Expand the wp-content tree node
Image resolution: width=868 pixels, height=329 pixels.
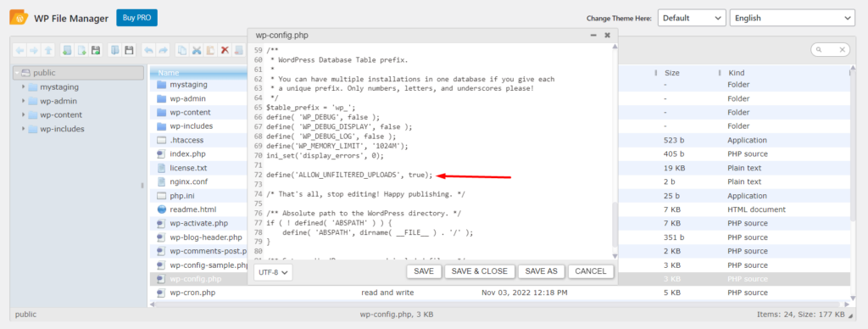tap(23, 114)
